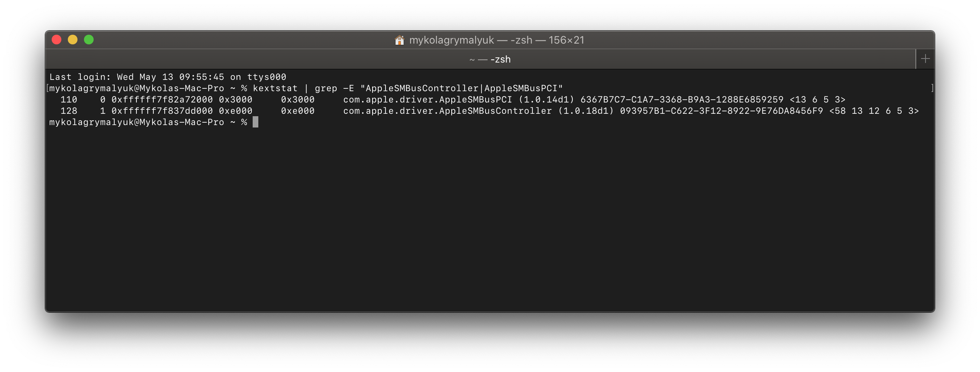
Task: Click the kext index number 110
Action: point(69,100)
